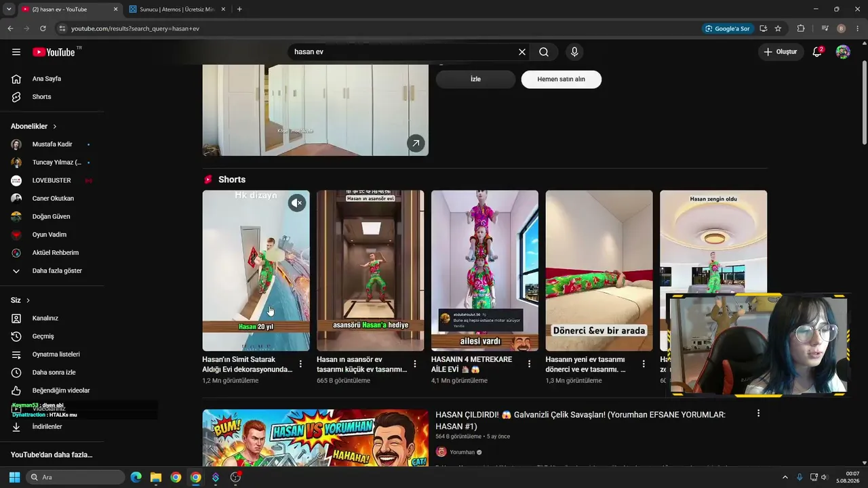Switch to the Sunucu Aternos tab
The image size is (868, 488).
click(178, 9)
